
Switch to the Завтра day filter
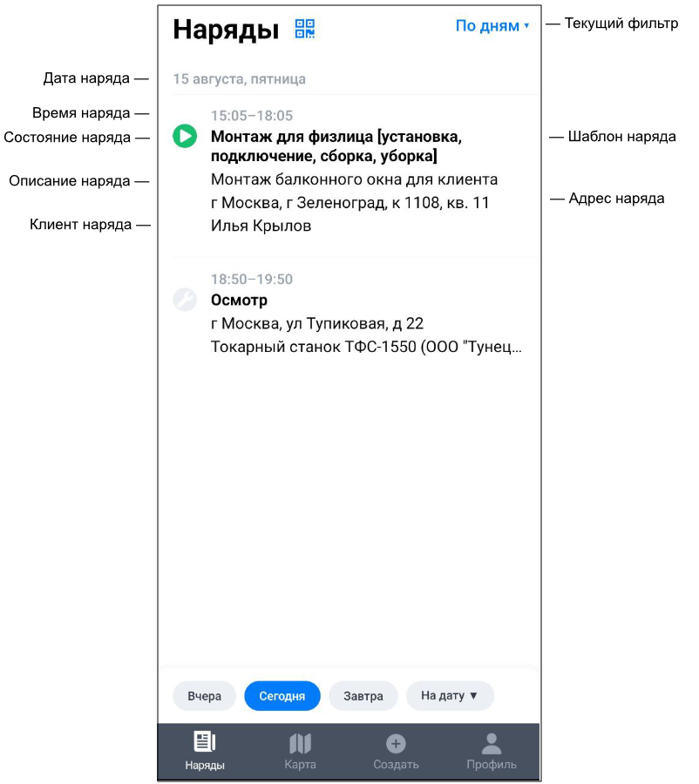pos(363,695)
